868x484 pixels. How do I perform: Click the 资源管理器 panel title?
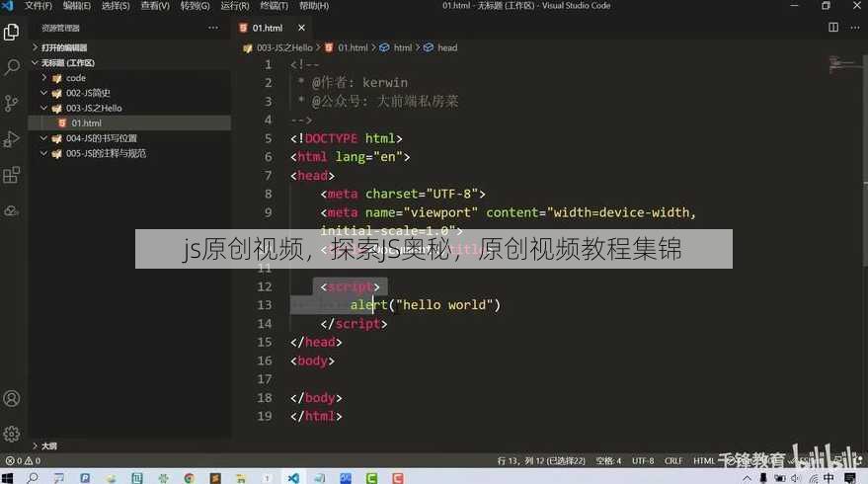(60, 28)
